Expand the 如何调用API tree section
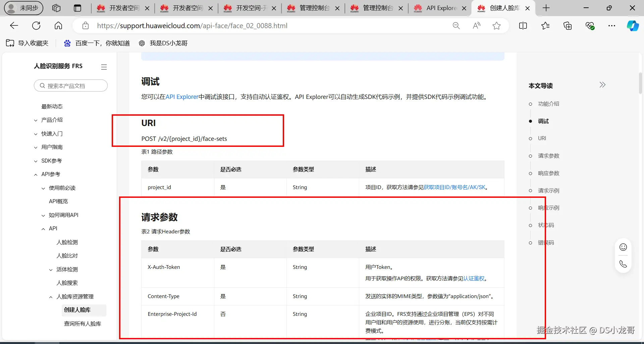The height and width of the screenshot is (344, 644). [x=43, y=215]
